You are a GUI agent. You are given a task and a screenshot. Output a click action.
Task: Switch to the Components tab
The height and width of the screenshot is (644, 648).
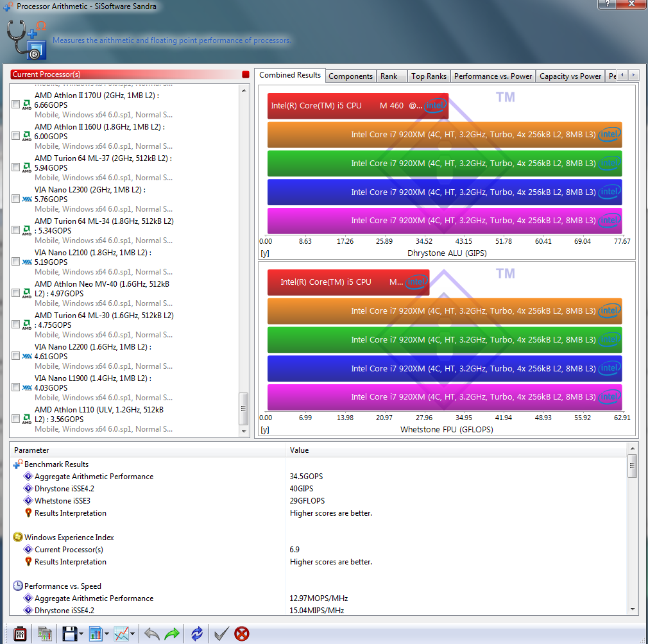pyautogui.click(x=350, y=76)
